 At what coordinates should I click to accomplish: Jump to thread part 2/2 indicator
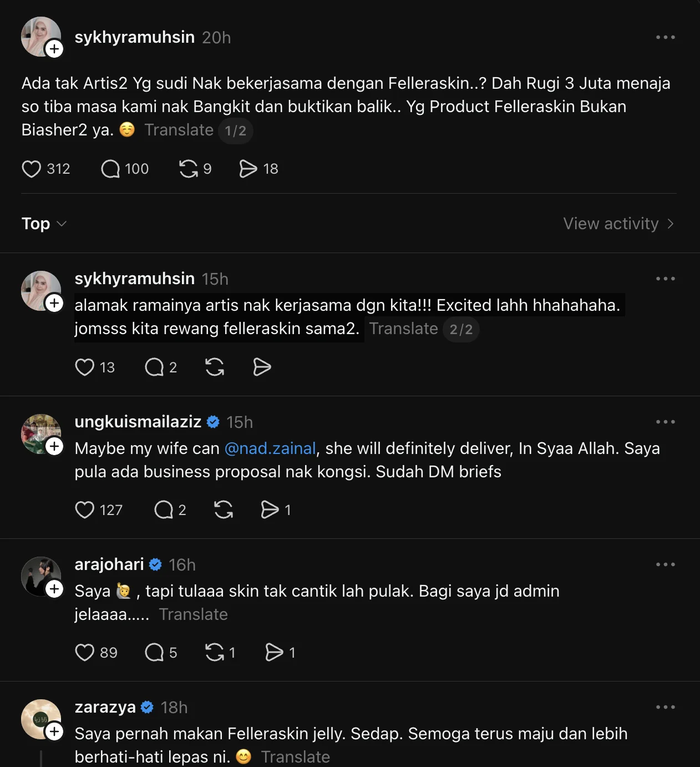[461, 329]
